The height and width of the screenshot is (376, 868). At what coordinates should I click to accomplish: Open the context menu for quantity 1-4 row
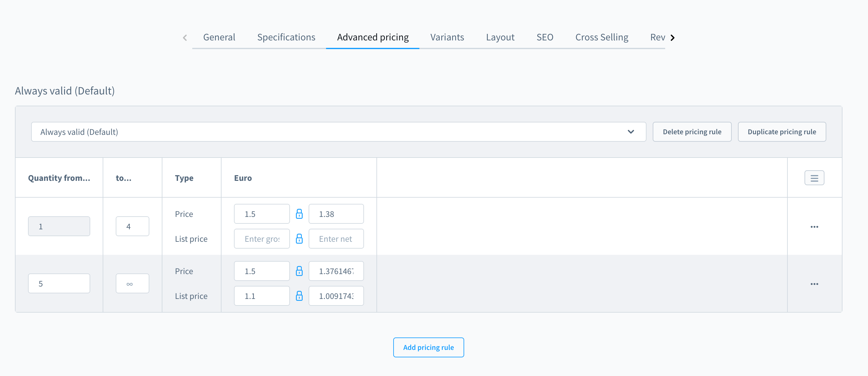click(x=814, y=226)
